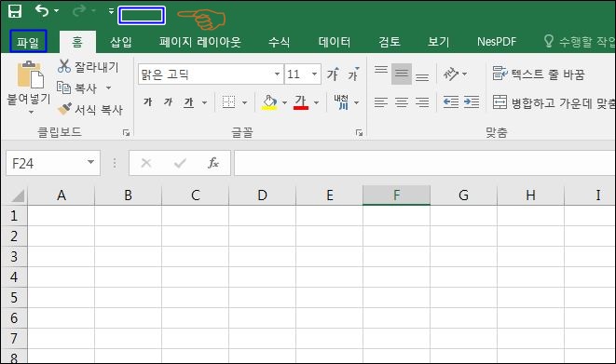Select column A header
Screen dimensions: 616x364
(62, 195)
